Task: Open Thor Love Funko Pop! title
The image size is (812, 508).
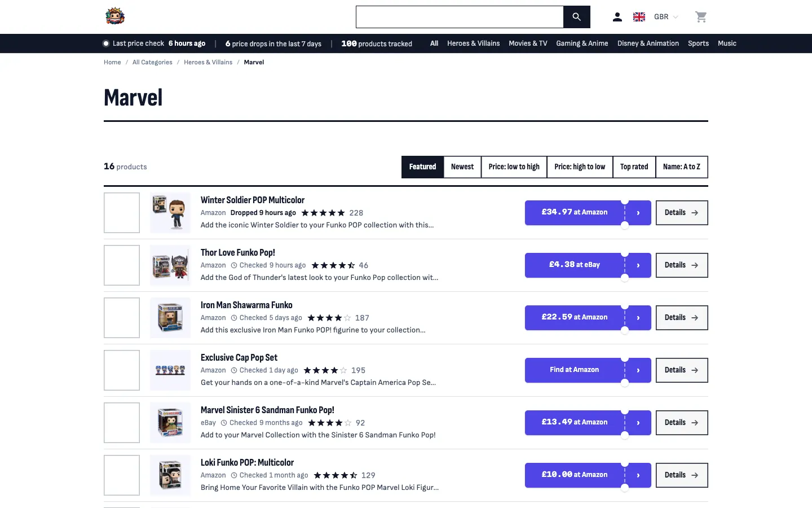Action: [x=238, y=252]
